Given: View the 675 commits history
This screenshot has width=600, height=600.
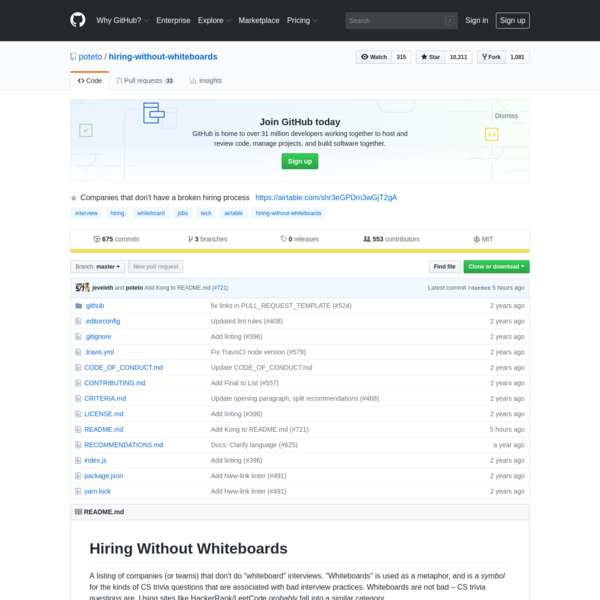Looking at the screenshot, I should [116, 239].
